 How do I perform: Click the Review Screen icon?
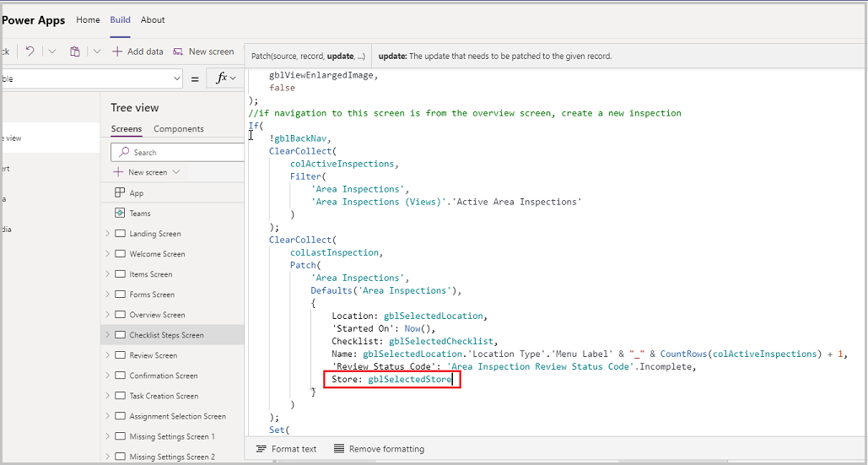pyautogui.click(x=120, y=355)
